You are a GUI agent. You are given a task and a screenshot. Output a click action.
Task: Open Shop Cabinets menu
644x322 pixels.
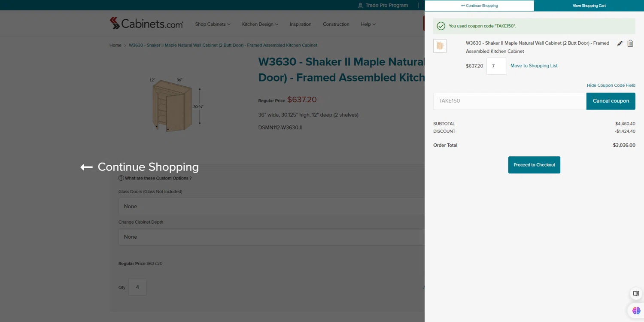213,24
